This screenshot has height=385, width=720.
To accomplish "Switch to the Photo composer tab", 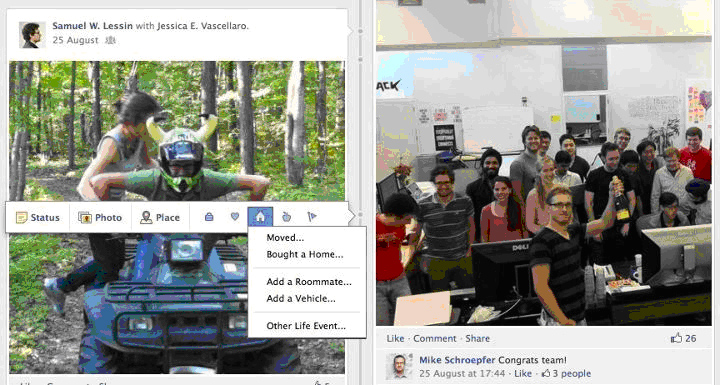I will 100,217.
